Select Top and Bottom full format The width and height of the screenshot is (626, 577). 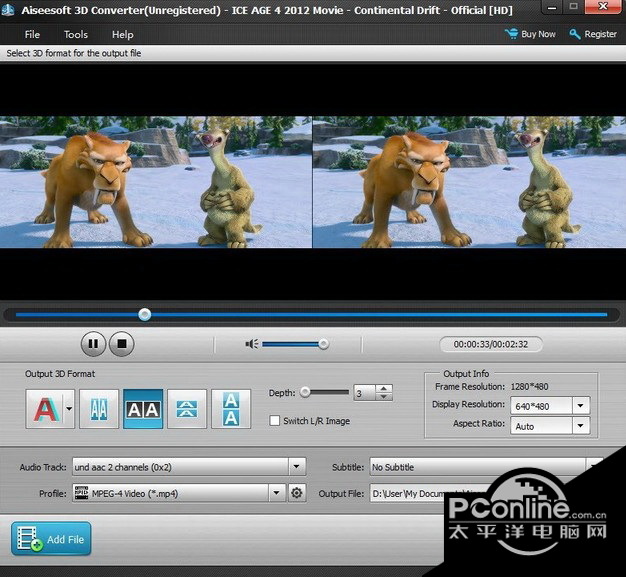231,409
